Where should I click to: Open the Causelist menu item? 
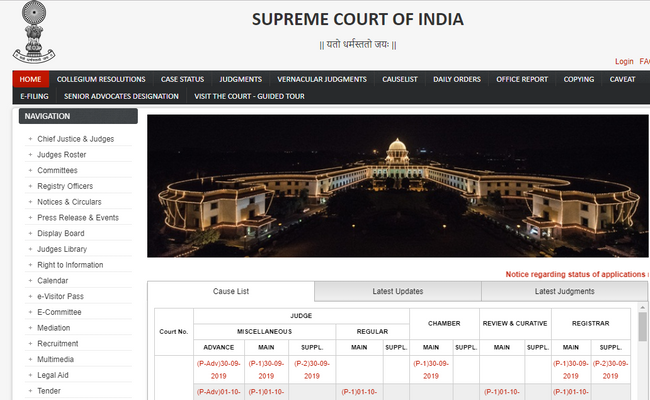coord(400,79)
